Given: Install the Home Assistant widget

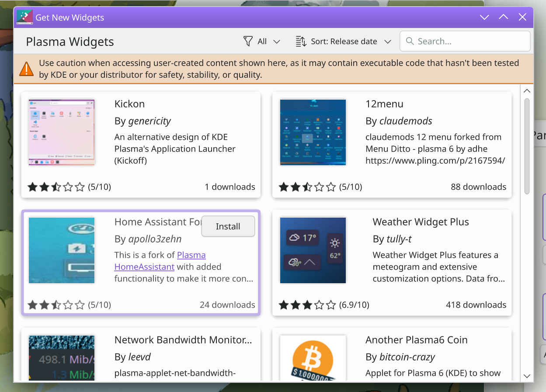Looking at the screenshot, I should (x=228, y=226).
